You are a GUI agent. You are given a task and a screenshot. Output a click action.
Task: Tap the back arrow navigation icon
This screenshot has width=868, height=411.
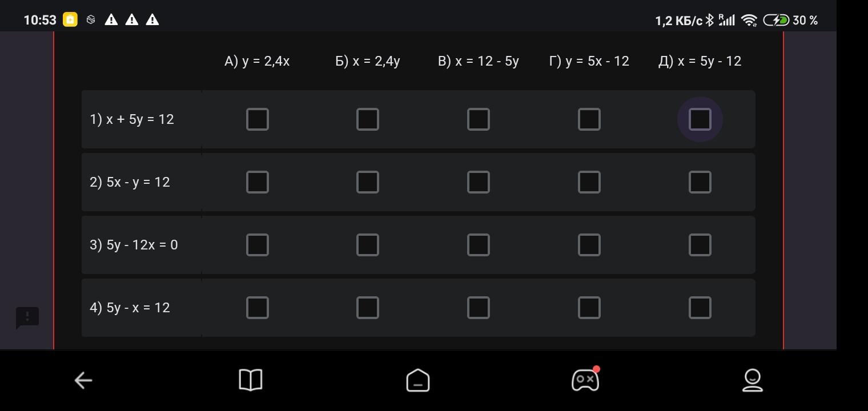click(83, 380)
